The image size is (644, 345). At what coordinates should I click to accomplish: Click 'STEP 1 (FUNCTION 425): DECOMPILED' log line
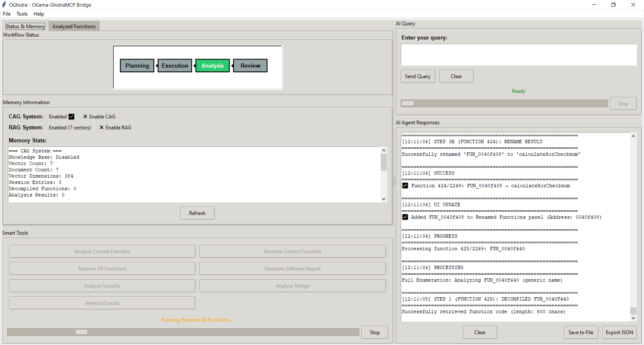(x=485, y=299)
